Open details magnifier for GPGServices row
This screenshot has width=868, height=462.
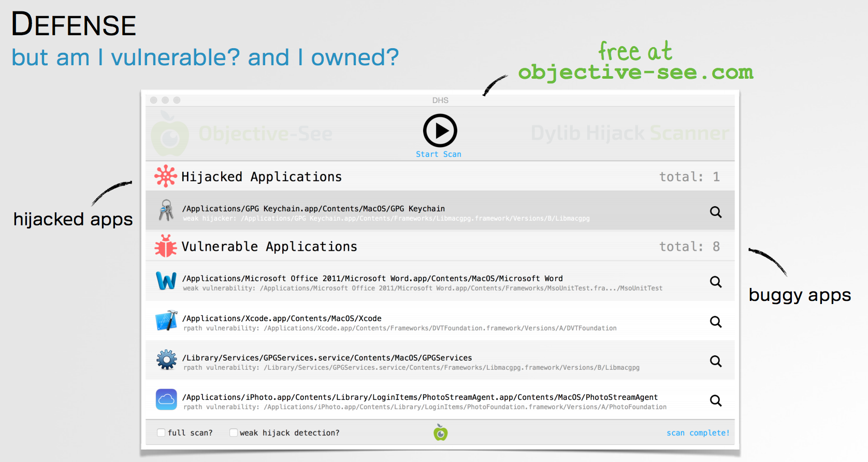tap(716, 361)
